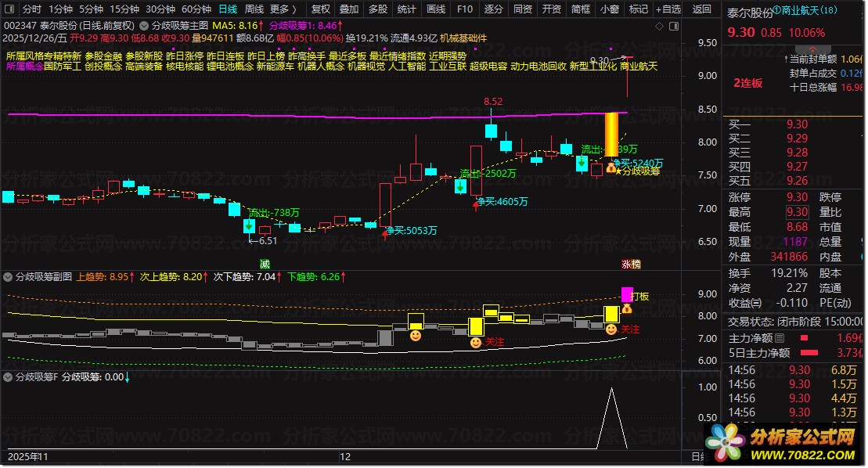Toggle the 简框 simple frame mode

coord(580,9)
